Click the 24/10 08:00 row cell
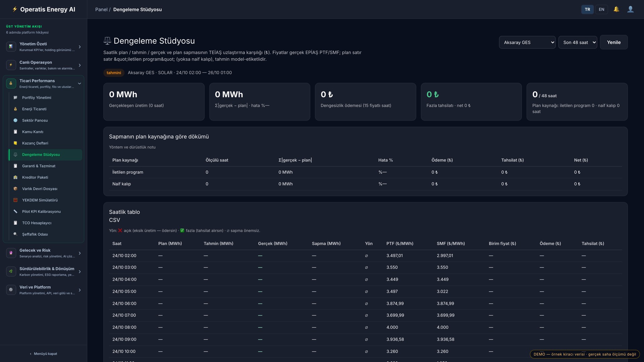This screenshot has height=362, width=644. [x=124, y=327]
